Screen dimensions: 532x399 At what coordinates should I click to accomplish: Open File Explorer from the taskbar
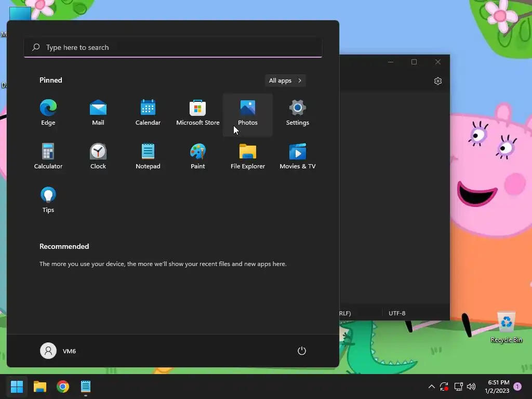tap(39, 387)
